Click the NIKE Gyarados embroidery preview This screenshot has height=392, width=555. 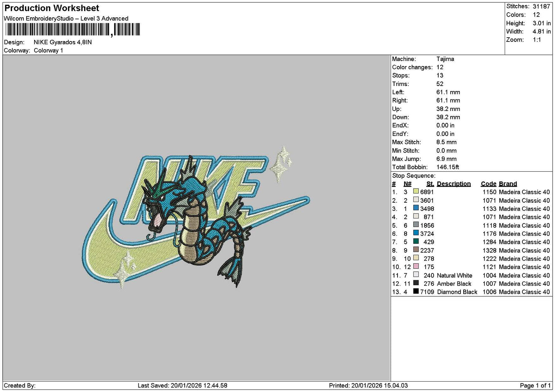(196, 217)
